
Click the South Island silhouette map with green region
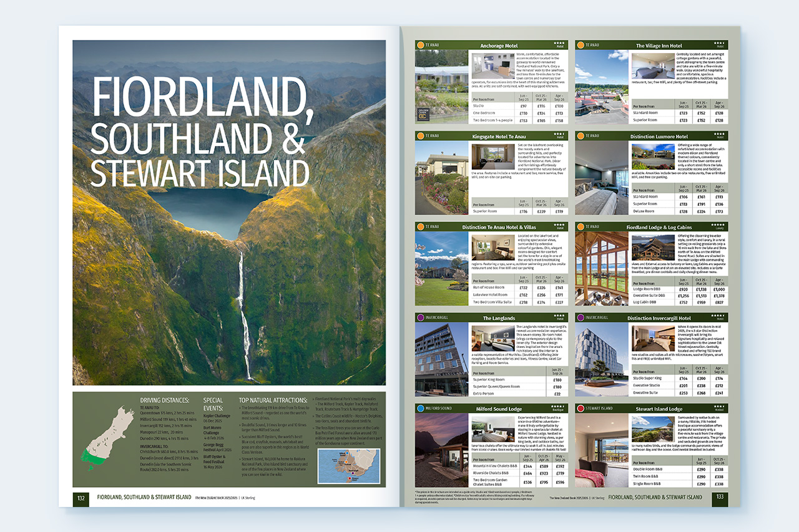(x=104, y=436)
